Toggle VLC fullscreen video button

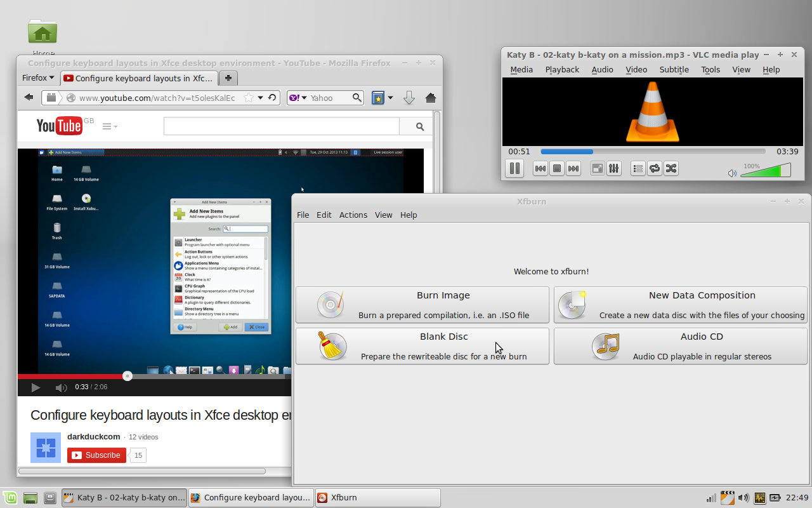coord(597,168)
